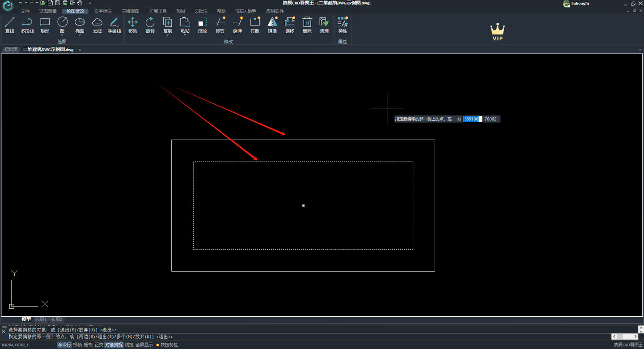Click the open file folder icon
The width and height of the screenshot is (644, 349).
coord(42,3)
